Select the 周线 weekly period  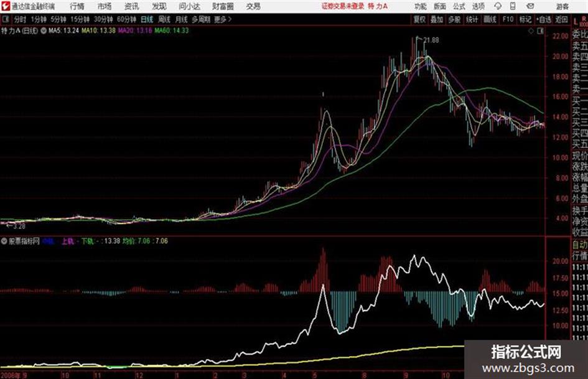(x=164, y=19)
